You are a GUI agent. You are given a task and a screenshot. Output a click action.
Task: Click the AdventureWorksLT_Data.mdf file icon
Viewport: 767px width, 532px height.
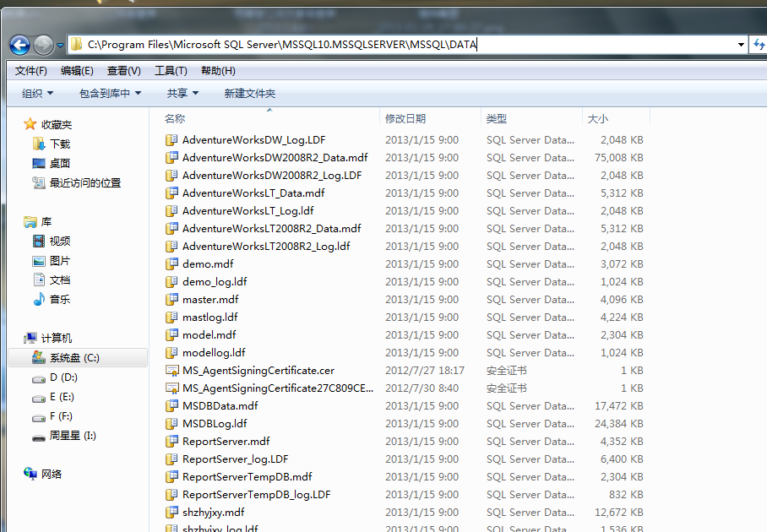click(171, 193)
